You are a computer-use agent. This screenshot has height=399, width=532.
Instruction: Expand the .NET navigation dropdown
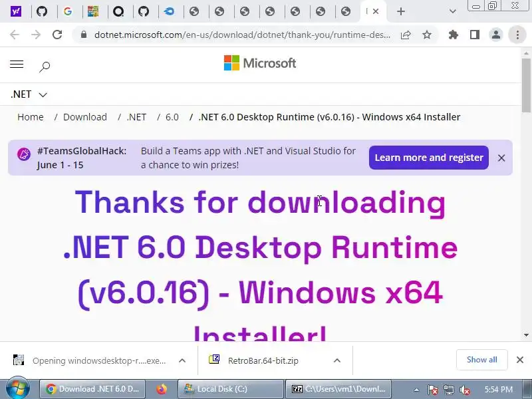click(x=29, y=94)
